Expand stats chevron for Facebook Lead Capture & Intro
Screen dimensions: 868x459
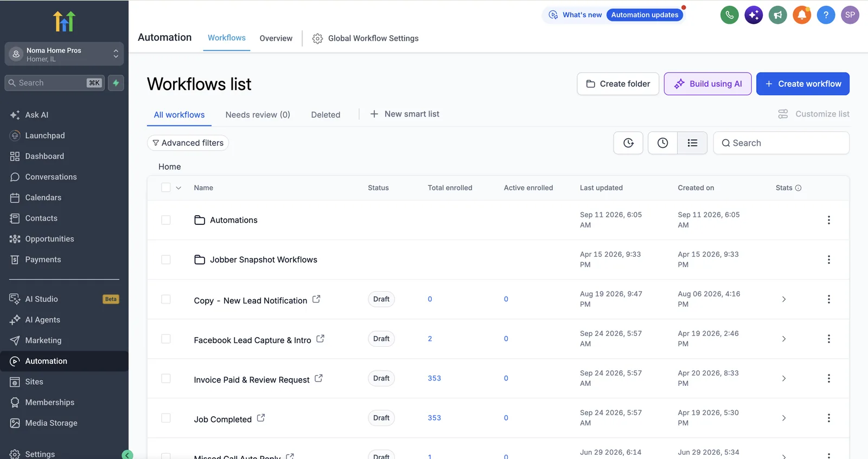[784, 339]
